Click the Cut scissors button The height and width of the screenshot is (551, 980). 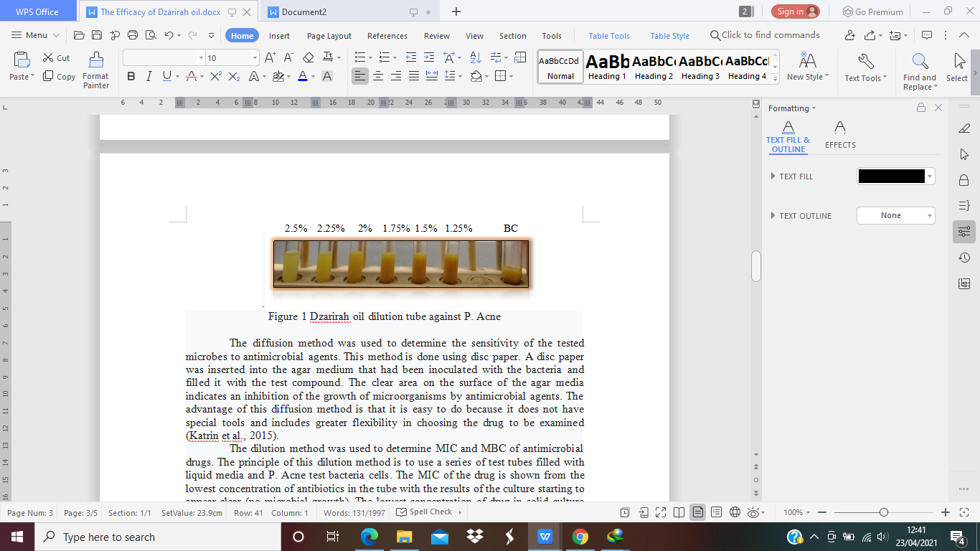point(57,58)
